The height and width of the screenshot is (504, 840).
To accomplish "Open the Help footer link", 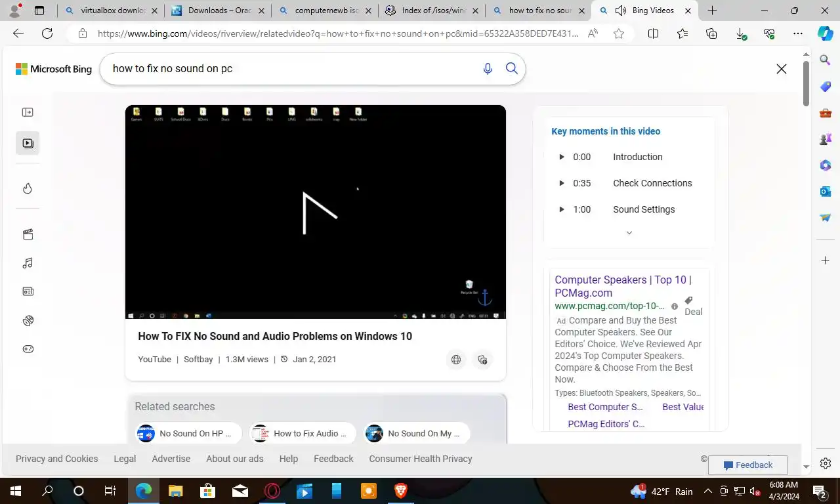I will [x=288, y=459].
